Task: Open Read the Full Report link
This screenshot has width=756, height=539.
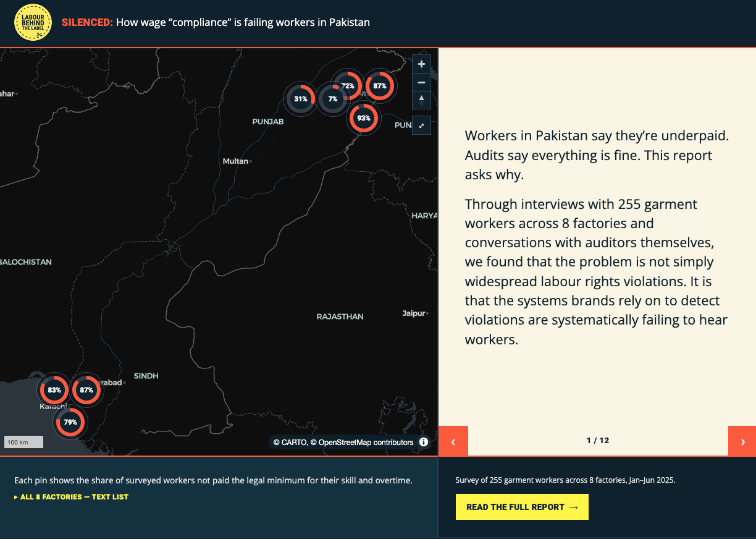Action: [522, 507]
